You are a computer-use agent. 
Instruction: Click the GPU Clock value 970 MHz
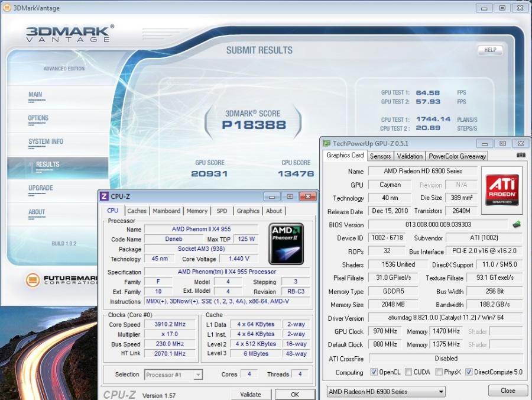click(385, 331)
